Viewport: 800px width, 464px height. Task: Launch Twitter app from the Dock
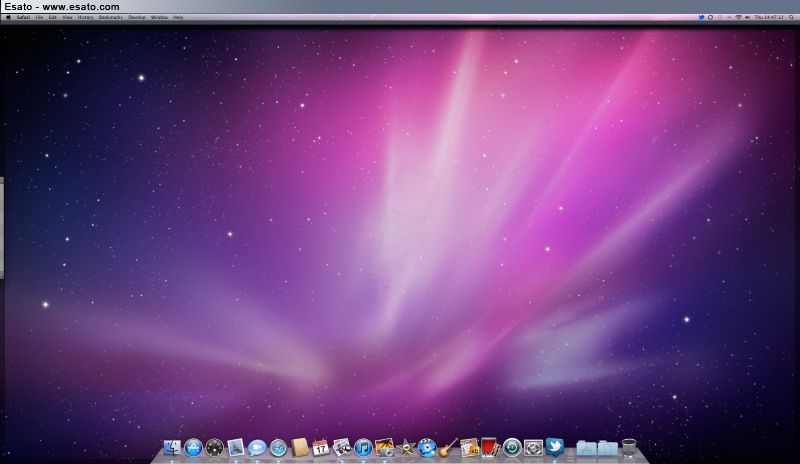(x=555, y=447)
